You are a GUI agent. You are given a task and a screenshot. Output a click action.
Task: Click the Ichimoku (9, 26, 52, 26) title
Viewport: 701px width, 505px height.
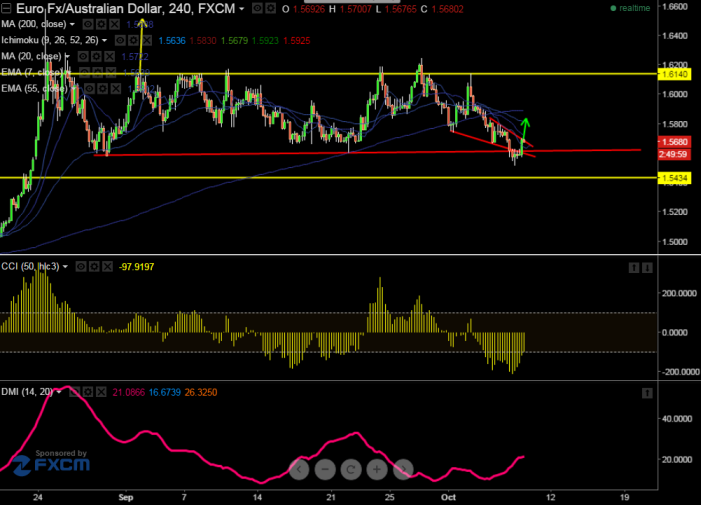tap(50, 40)
